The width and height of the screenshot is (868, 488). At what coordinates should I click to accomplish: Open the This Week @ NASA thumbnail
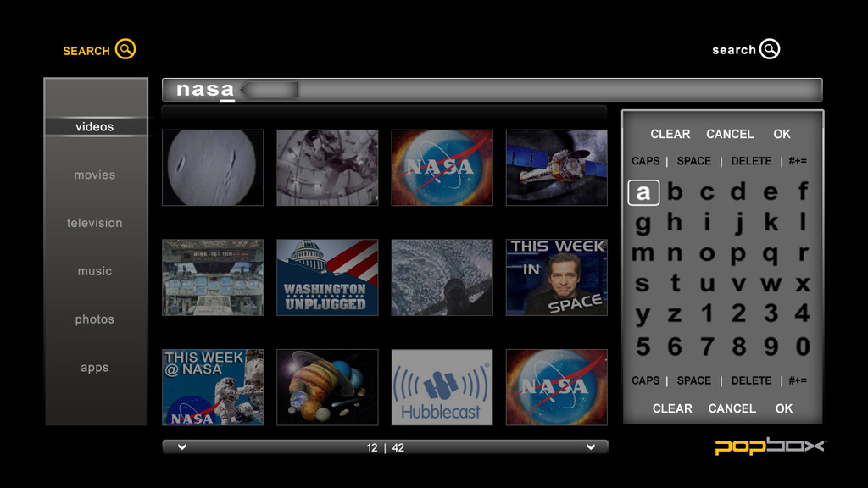coord(213,387)
